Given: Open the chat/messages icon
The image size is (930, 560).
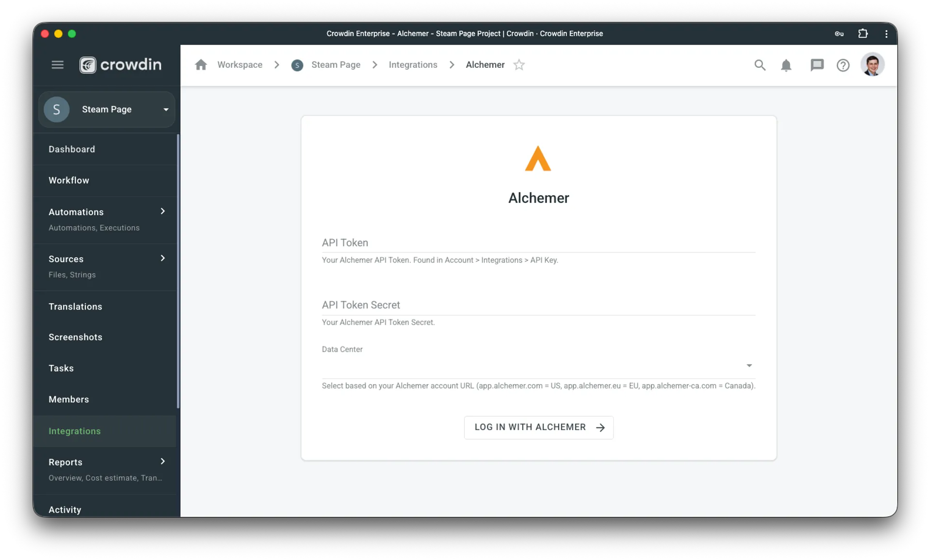Looking at the screenshot, I should (x=817, y=64).
